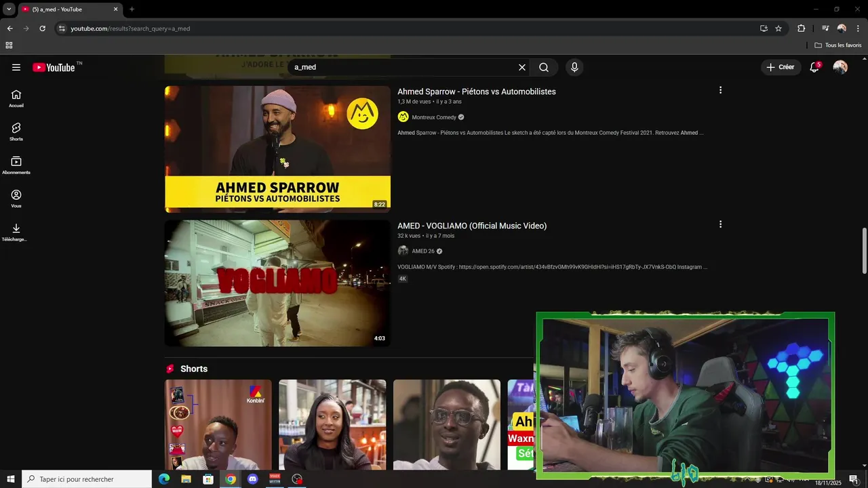
Task: Click the Montreux Comedy channel avatar
Action: click(403, 117)
